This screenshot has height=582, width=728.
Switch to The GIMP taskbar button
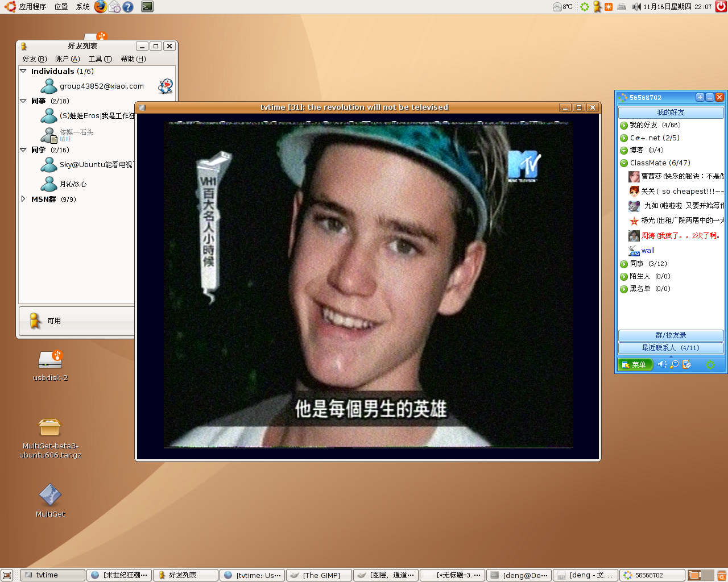pos(318,575)
